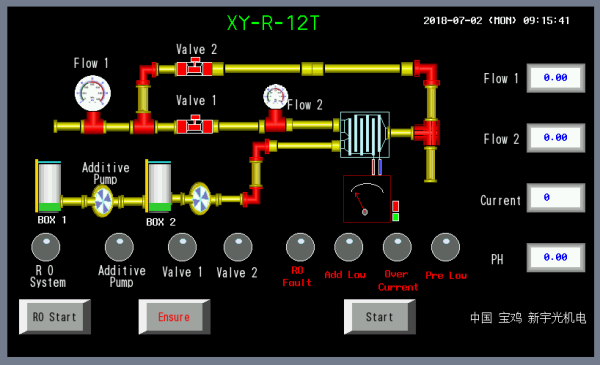Click the red Ensure button

pos(174,317)
